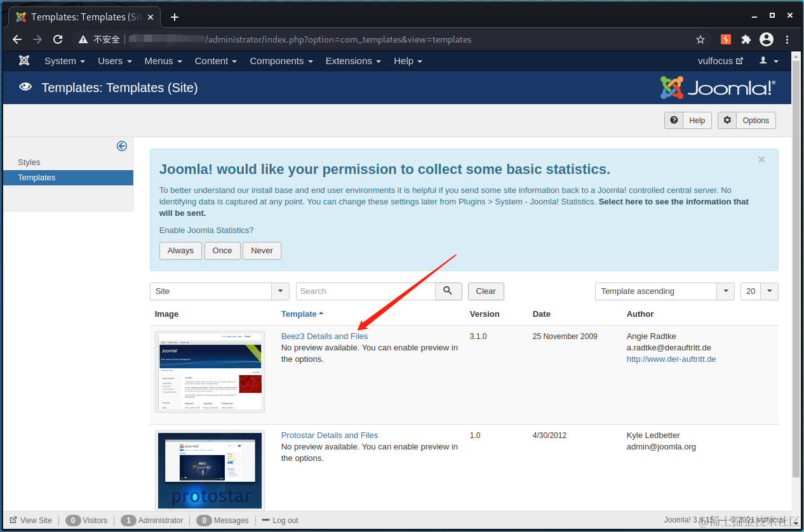The image size is (804, 532).
Task: Dismiss the statistics notice with the X
Action: [x=761, y=160]
